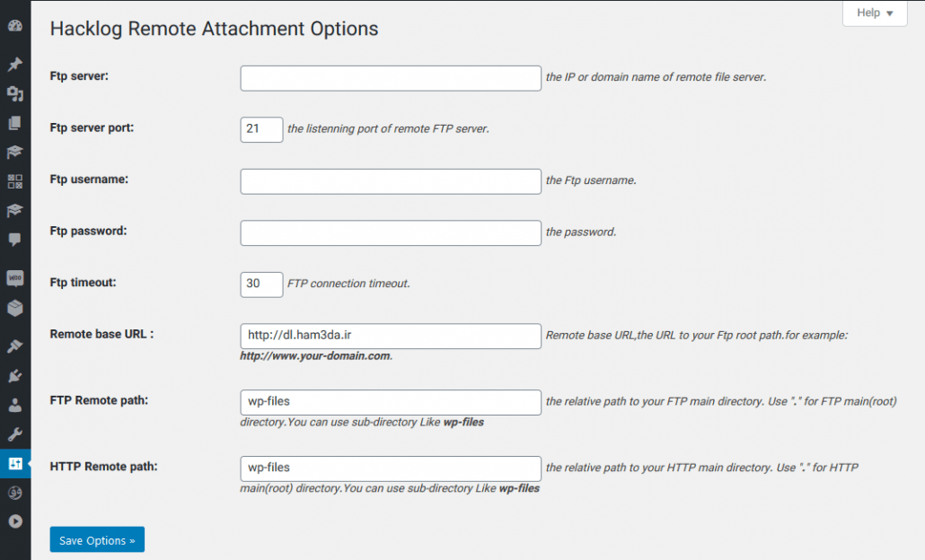925x560 pixels.
Task: Open the Plugins plug icon
Action: tap(15, 375)
